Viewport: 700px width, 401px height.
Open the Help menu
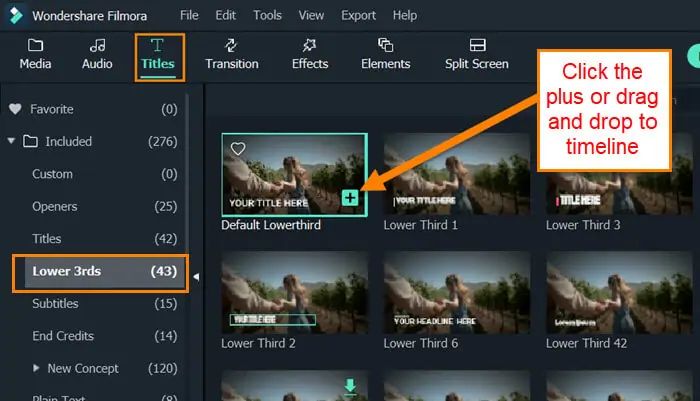[x=405, y=15]
